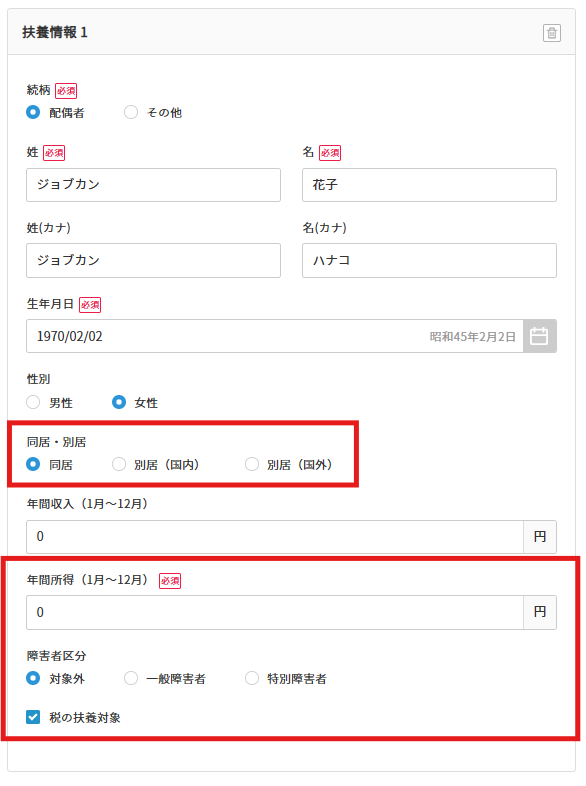
Task: Click the 名(カナ) field with ハナコ
Action: coord(429,261)
